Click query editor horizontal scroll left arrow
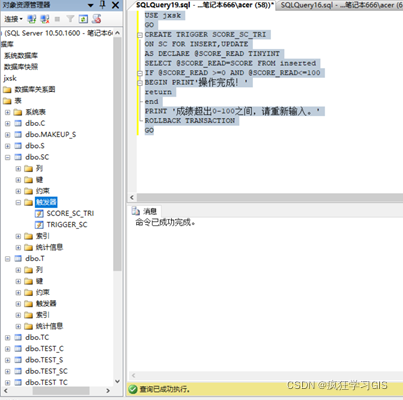This screenshot has width=403, height=400. point(132,198)
